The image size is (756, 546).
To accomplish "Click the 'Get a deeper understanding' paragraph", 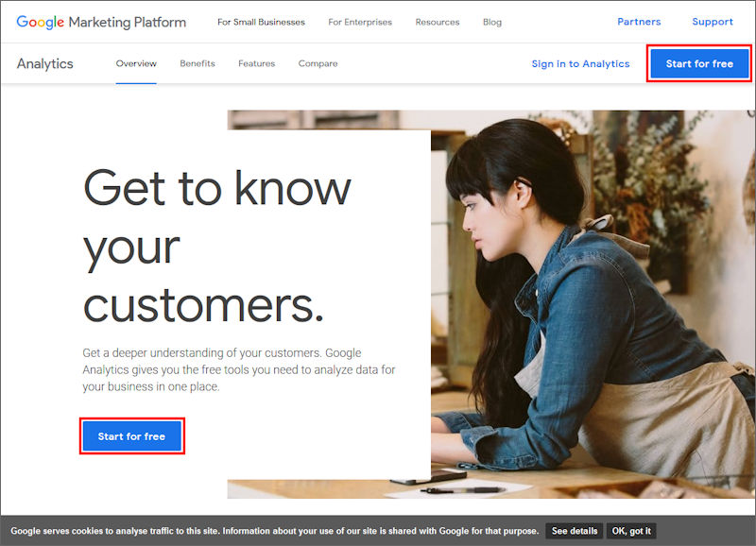I will click(239, 369).
